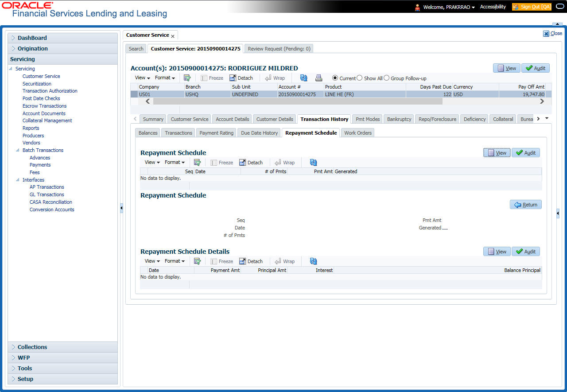Select the Show All radio button
The height and width of the screenshot is (392, 567).
(360, 78)
